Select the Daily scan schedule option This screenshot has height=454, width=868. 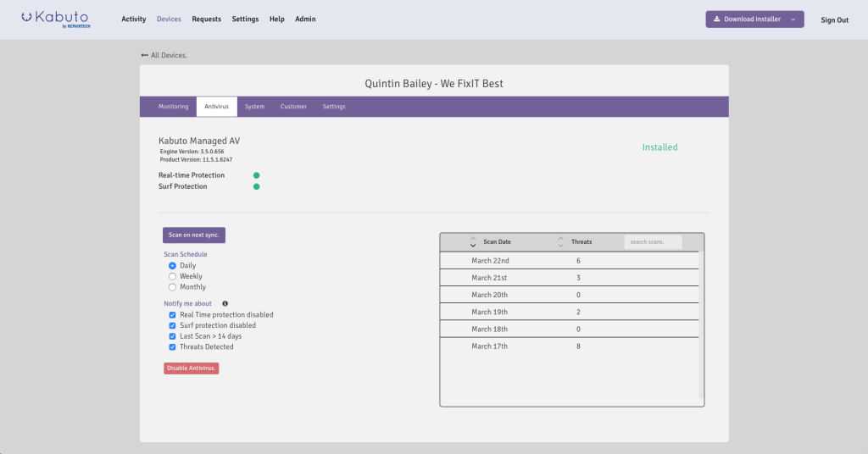pos(173,266)
